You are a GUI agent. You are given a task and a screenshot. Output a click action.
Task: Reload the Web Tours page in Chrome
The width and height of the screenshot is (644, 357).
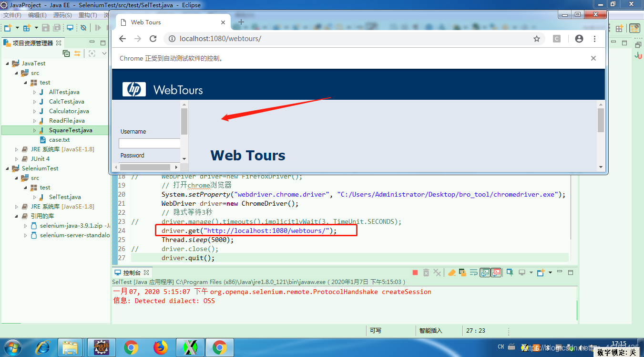[x=153, y=39]
